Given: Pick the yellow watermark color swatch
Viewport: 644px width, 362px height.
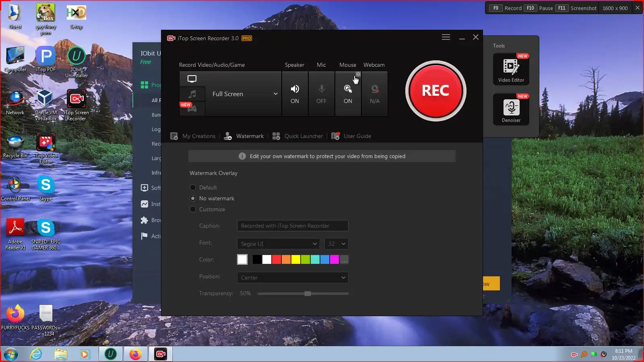Looking at the screenshot, I should point(295,259).
